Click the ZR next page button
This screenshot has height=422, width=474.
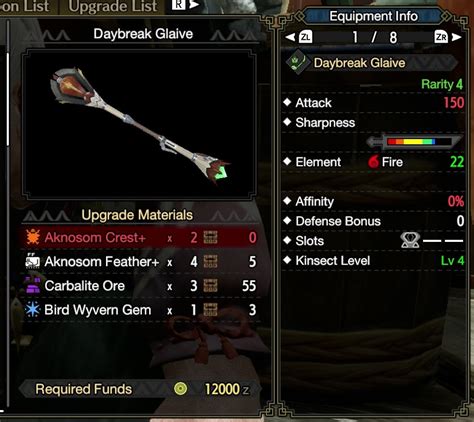click(x=441, y=37)
